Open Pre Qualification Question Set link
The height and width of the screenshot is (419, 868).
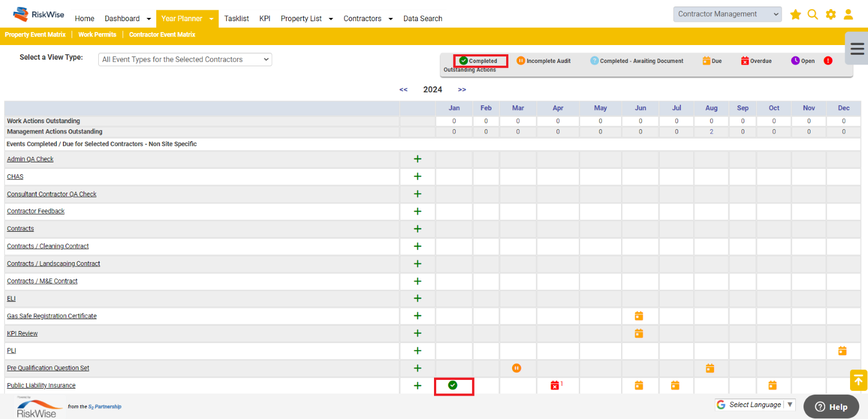48,368
